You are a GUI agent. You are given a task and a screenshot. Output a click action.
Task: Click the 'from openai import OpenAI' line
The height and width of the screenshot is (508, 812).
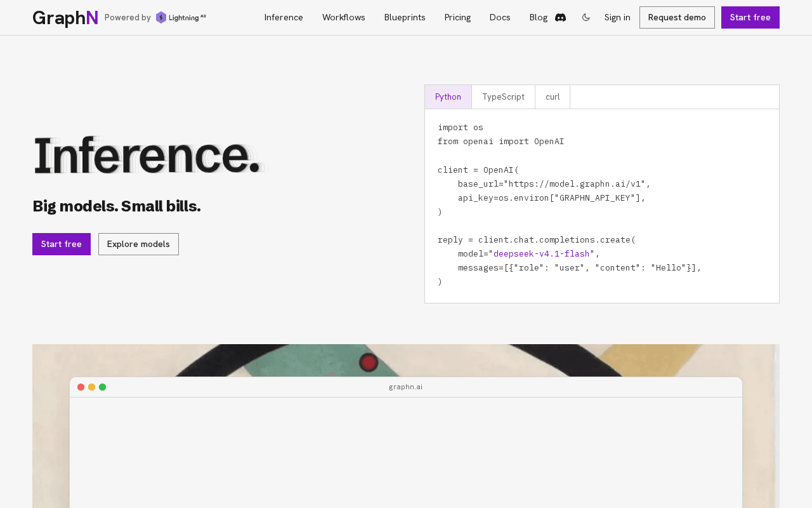pyautogui.click(x=501, y=142)
